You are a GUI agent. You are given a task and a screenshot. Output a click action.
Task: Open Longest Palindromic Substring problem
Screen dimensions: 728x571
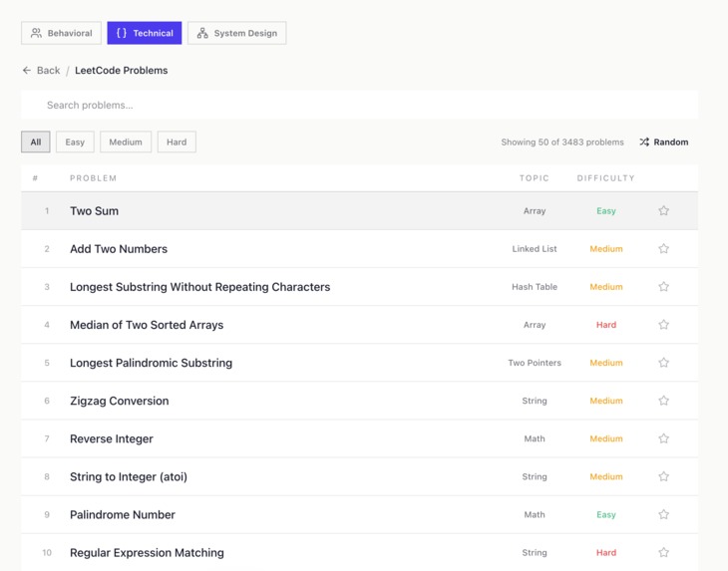click(151, 363)
